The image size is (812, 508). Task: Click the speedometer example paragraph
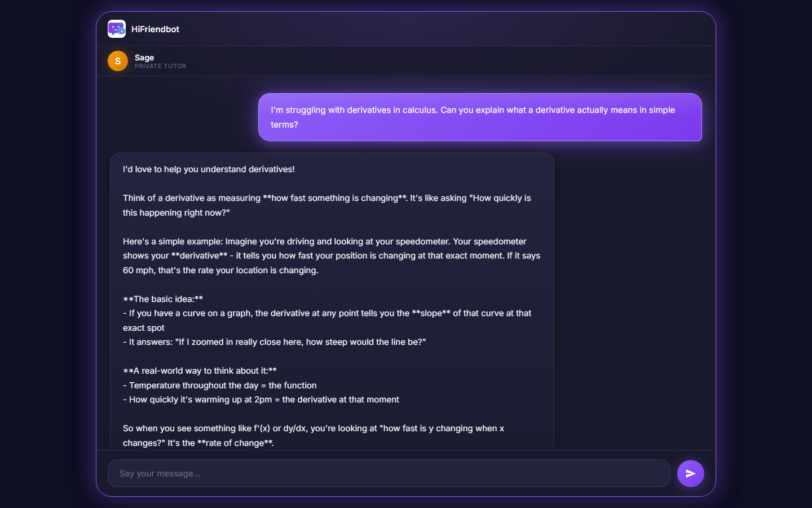pyautogui.click(x=332, y=256)
